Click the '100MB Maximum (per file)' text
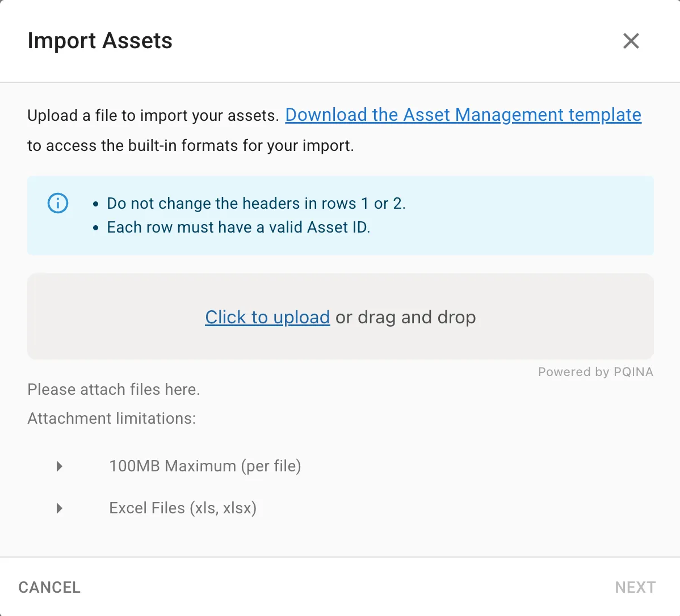Image resolution: width=680 pixels, height=616 pixels. tap(205, 466)
